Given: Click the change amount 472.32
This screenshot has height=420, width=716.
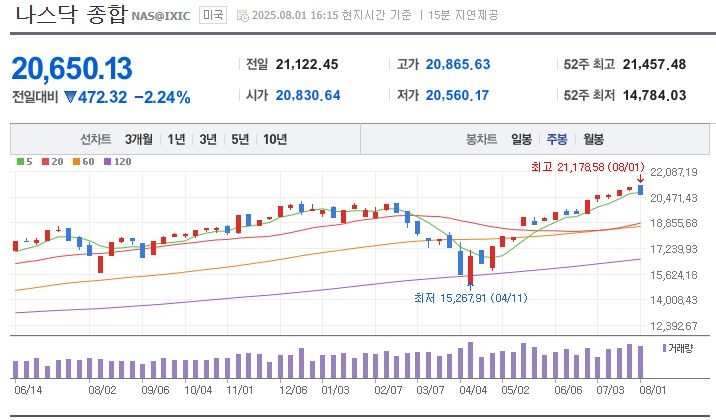Looking at the screenshot, I should click(102, 97).
